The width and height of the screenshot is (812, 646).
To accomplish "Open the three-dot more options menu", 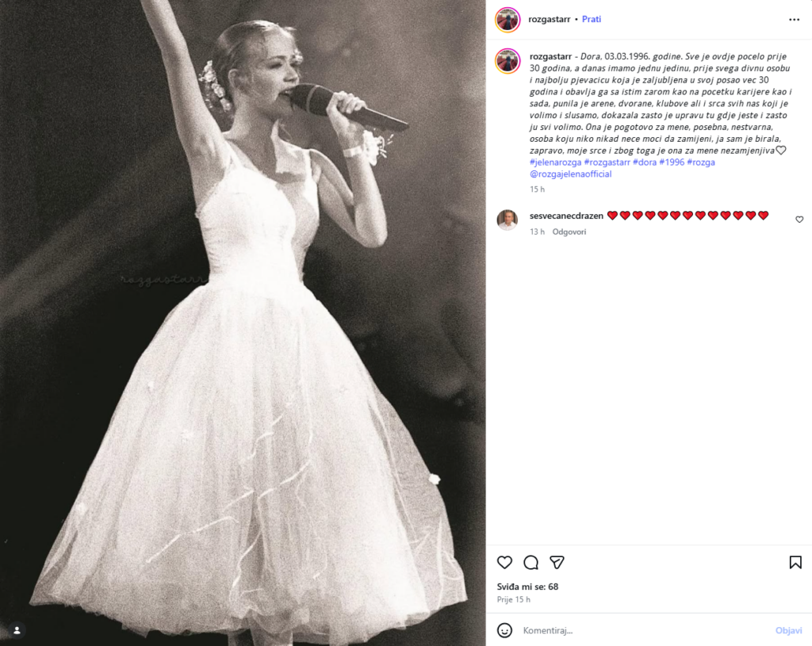I will click(794, 19).
